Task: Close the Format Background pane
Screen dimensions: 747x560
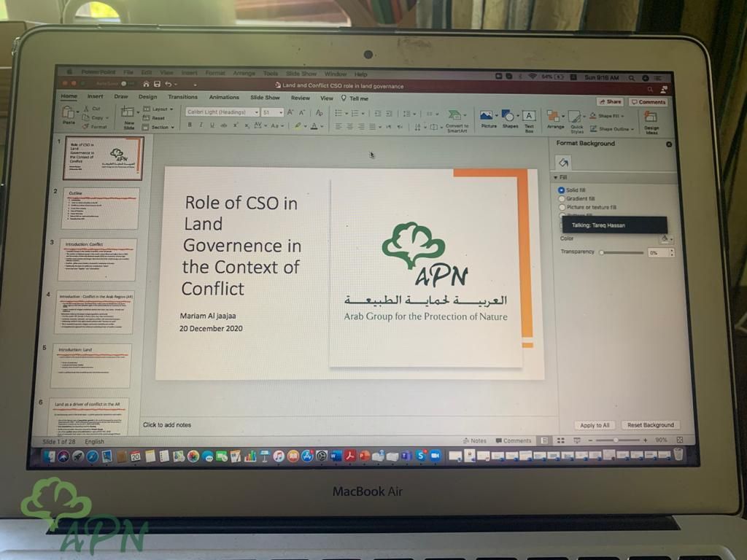Action: [669, 144]
